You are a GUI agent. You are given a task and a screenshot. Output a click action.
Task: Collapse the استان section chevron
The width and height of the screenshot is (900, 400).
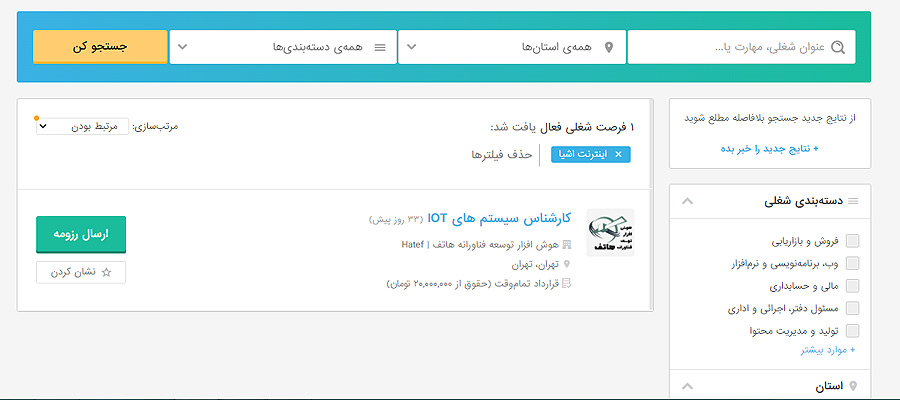click(x=688, y=386)
